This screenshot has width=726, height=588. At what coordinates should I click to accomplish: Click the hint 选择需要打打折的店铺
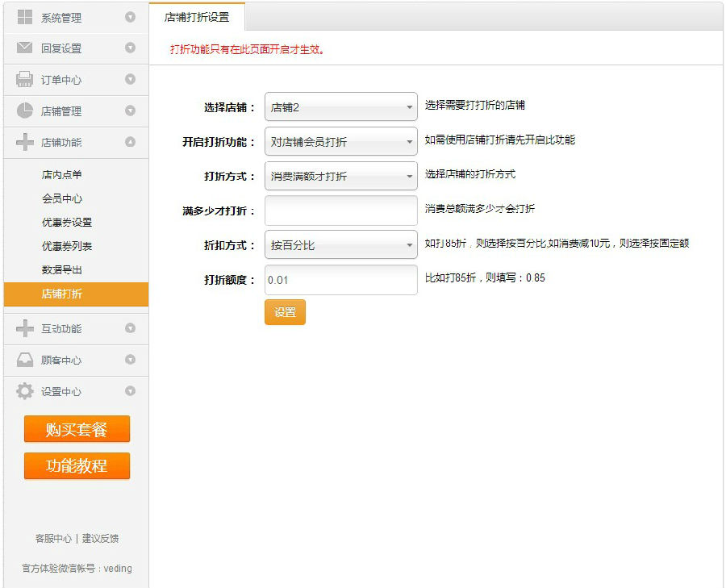[x=474, y=105]
